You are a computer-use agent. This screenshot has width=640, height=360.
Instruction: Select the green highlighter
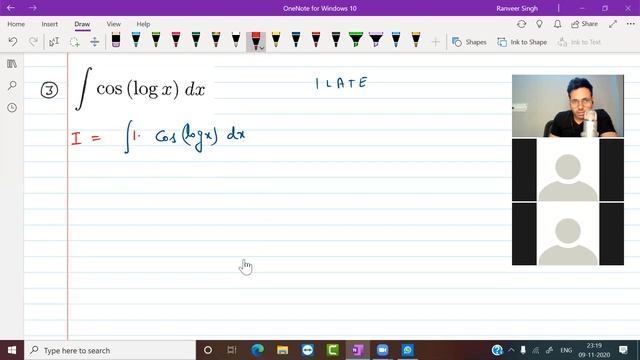pos(356,40)
